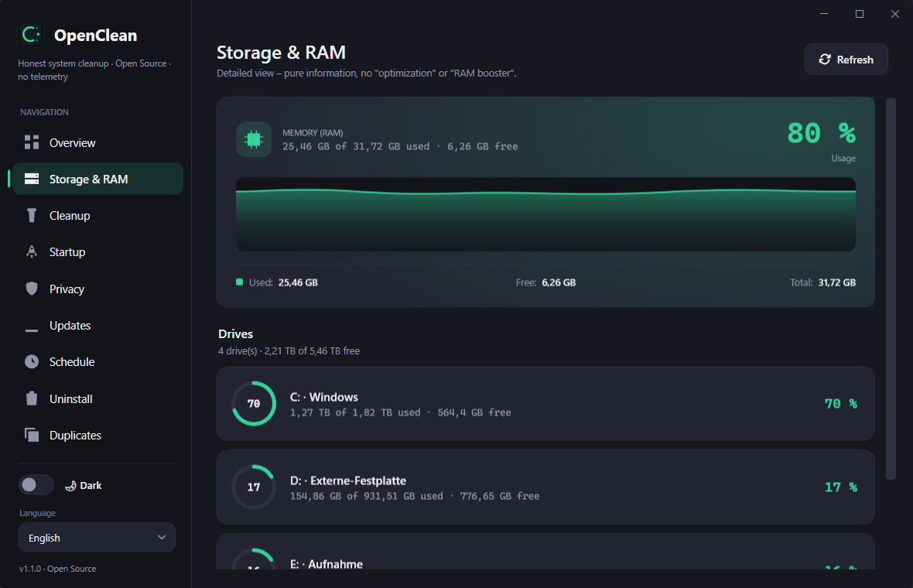Click the D: drive 17 ring
The image size is (913, 588).
[254, 487]
